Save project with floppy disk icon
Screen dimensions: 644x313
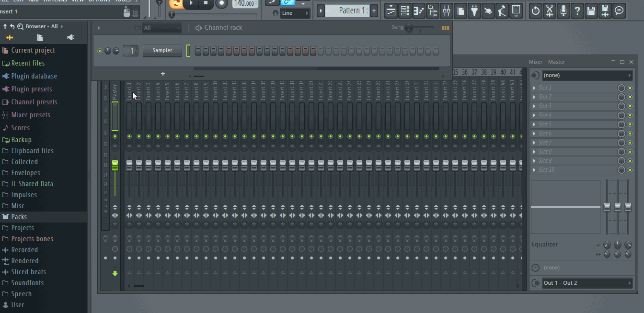tap(591, 10)
